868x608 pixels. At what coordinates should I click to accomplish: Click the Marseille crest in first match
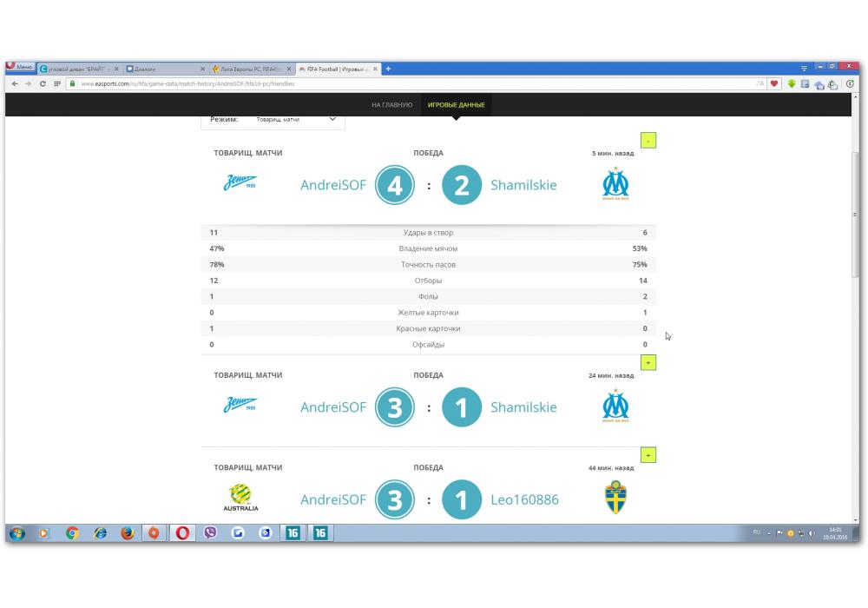pos(615,184)
